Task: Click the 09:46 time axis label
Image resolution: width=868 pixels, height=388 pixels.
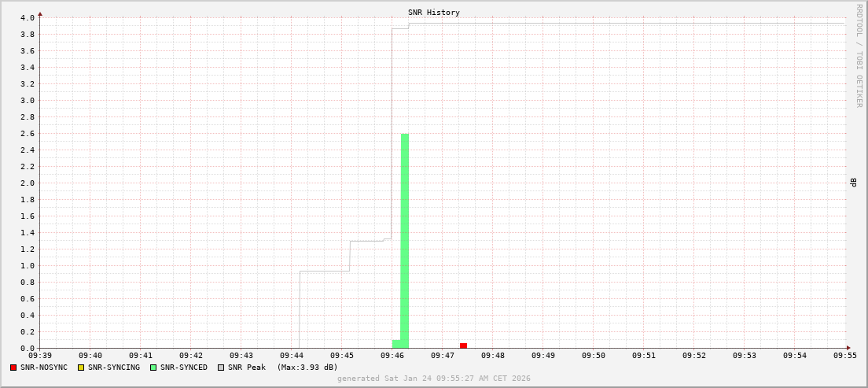Action: coord(392,356)
